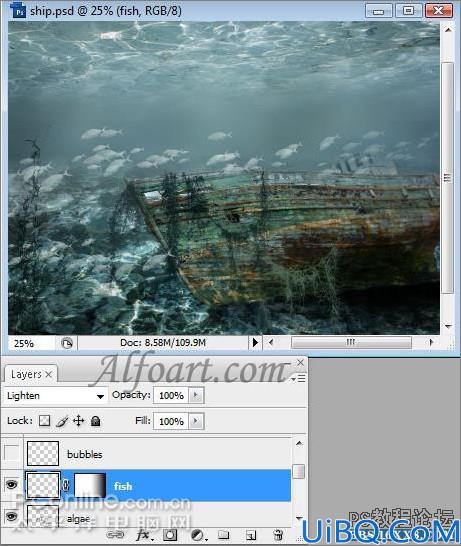Click the canvas horizontal scroll right arrow
461x546 pixels.
point(431,343)
